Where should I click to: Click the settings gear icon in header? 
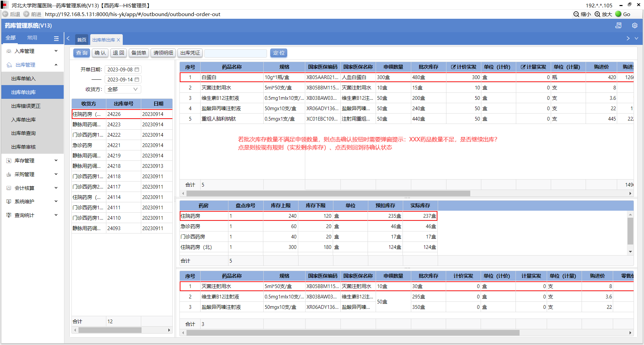coord(634,25)
